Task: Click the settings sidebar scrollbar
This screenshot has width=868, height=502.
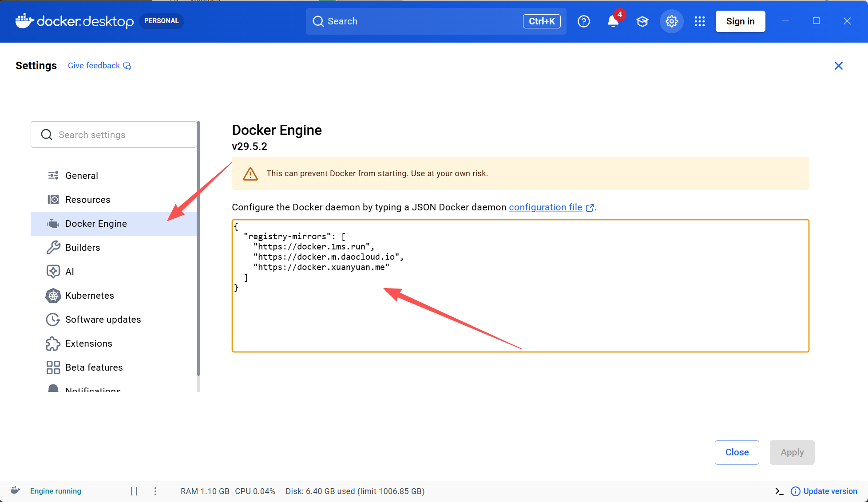Action: click(x=198, y=249)
